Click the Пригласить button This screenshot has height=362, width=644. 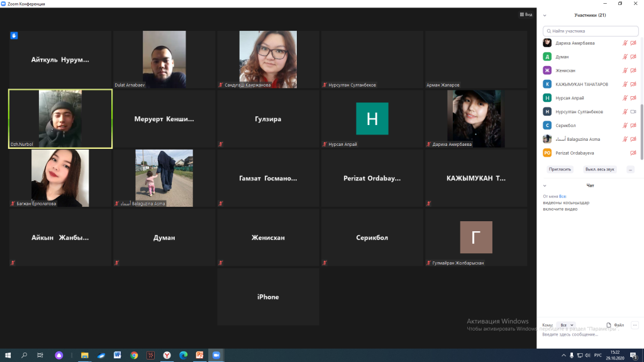coord(560,169)
